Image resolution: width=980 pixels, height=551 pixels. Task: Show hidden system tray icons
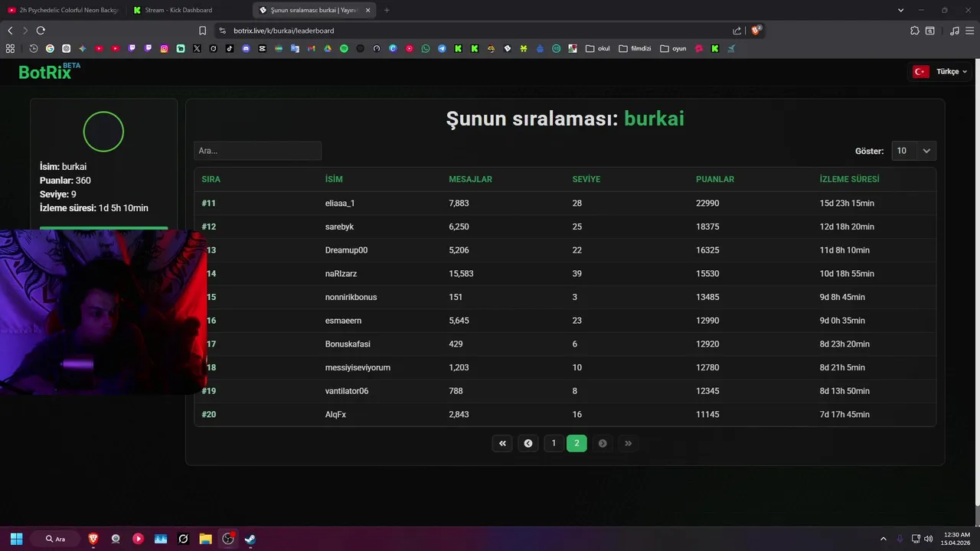click(x=883, y=539)
